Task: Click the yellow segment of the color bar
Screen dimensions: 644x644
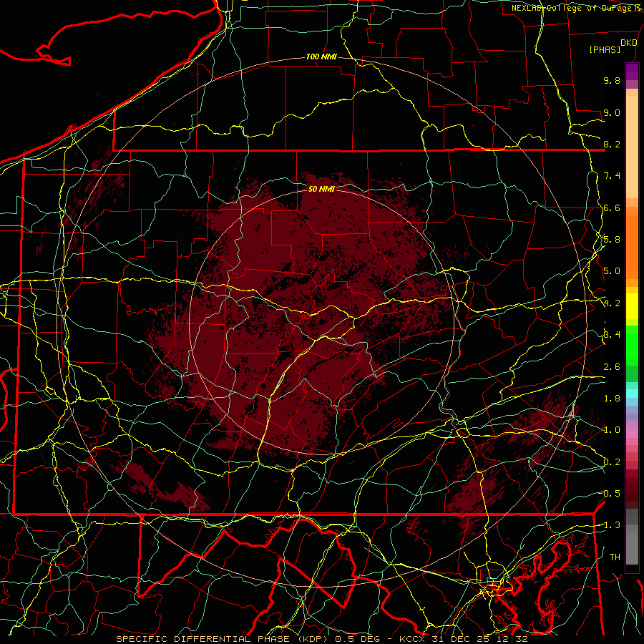Action: pyautogui.click(x=632, y=306)
